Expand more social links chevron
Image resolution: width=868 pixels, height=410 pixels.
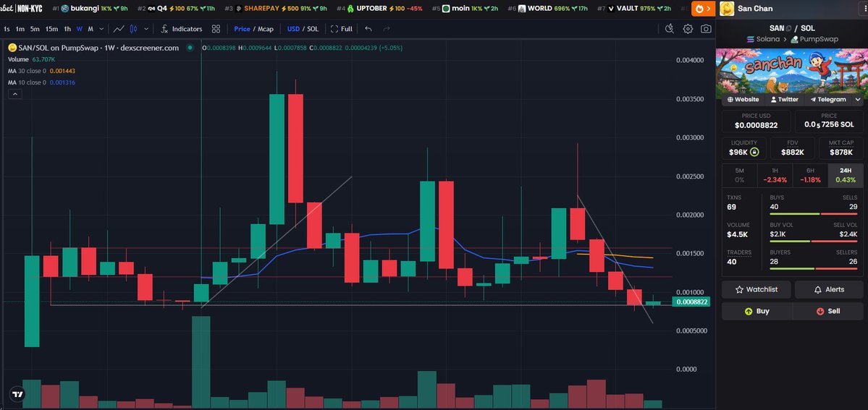tap(858, 100)
